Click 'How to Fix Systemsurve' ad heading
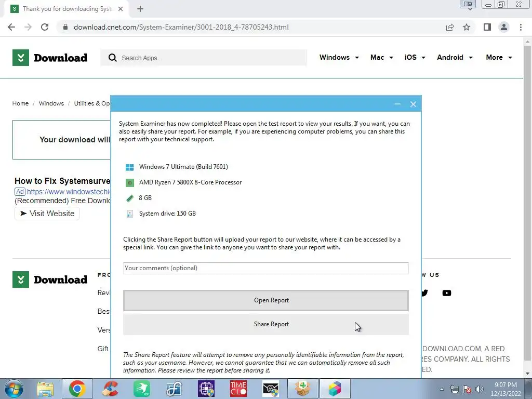 click(x=62, y=181)
